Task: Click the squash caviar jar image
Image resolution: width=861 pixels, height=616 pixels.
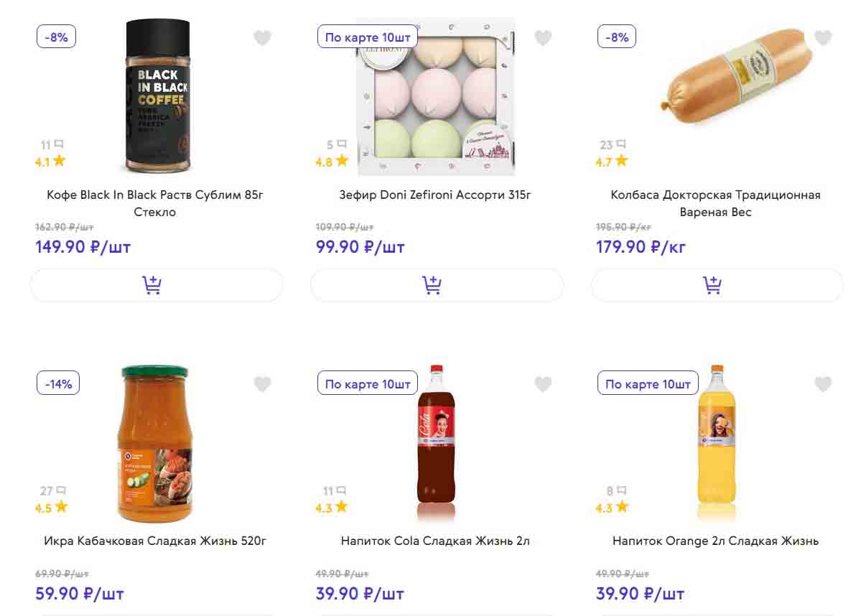Action: pyautogui.click(x=155, y=443)
